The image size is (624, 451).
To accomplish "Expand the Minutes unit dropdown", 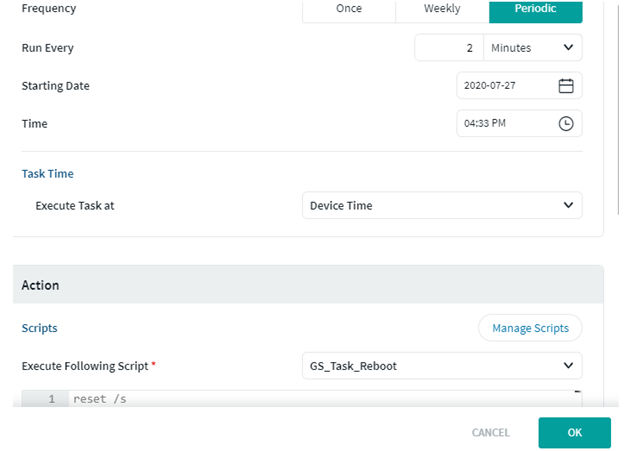I will 532,48.
